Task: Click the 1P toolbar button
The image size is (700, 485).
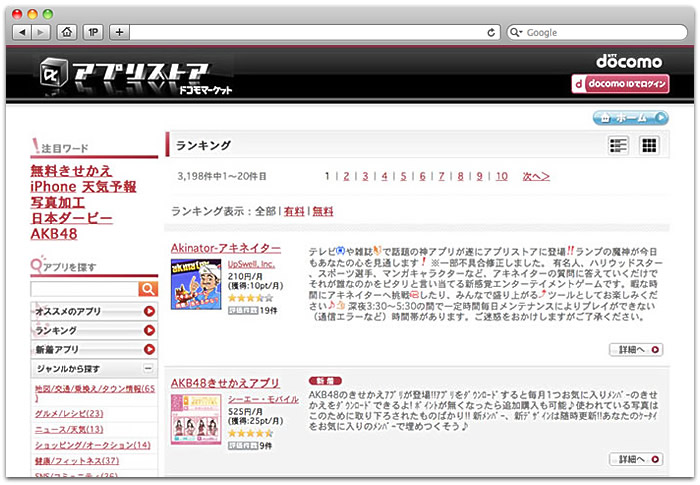Action: [93, 32]
